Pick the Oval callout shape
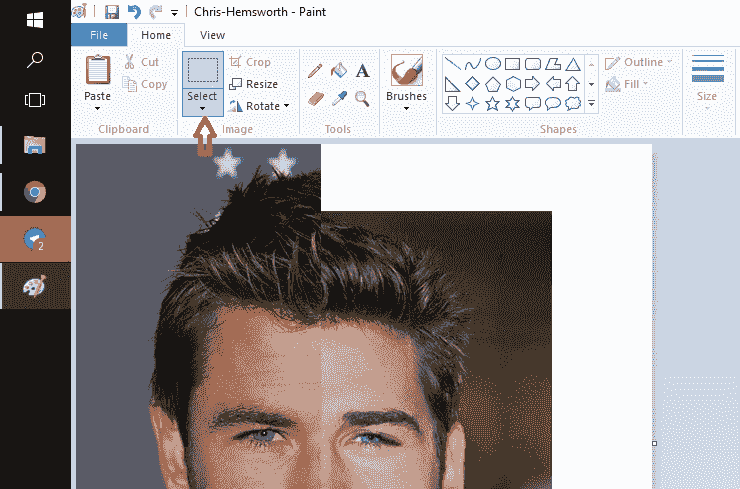The width and height of the screenshot is (740, 489). 553,103
